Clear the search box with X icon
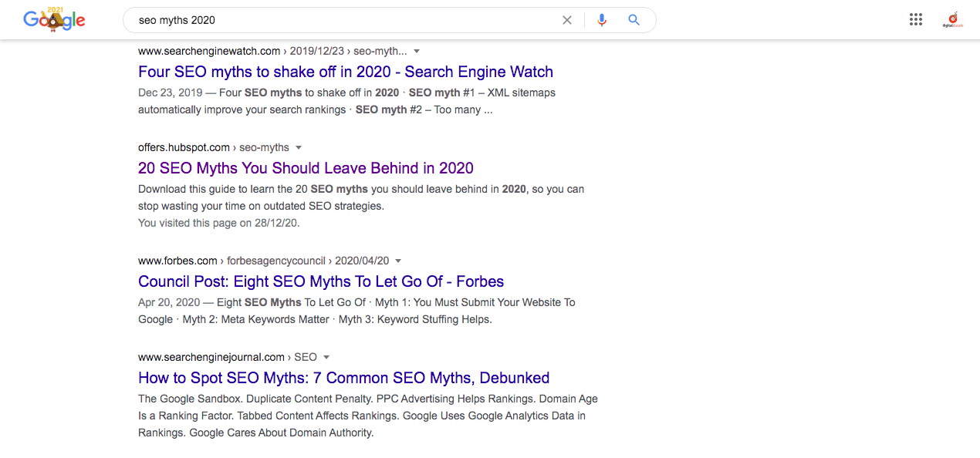This screenshot has height=458, width=980. (x=567, y=20)
